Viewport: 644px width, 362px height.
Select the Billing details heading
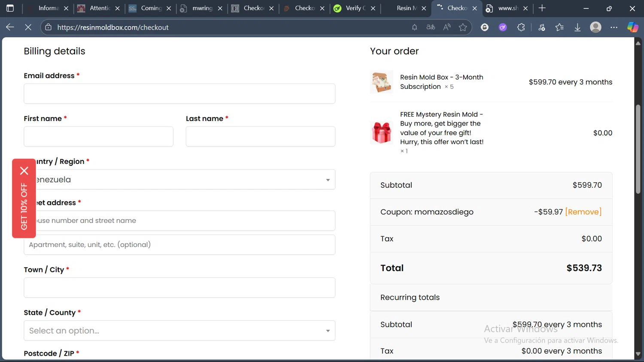[55, 51]
